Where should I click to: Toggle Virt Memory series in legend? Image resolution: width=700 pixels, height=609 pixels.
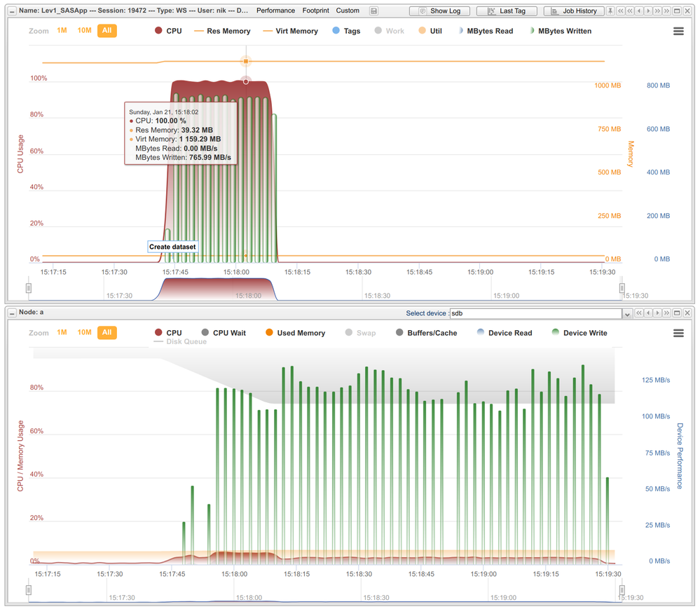[291, 31]
